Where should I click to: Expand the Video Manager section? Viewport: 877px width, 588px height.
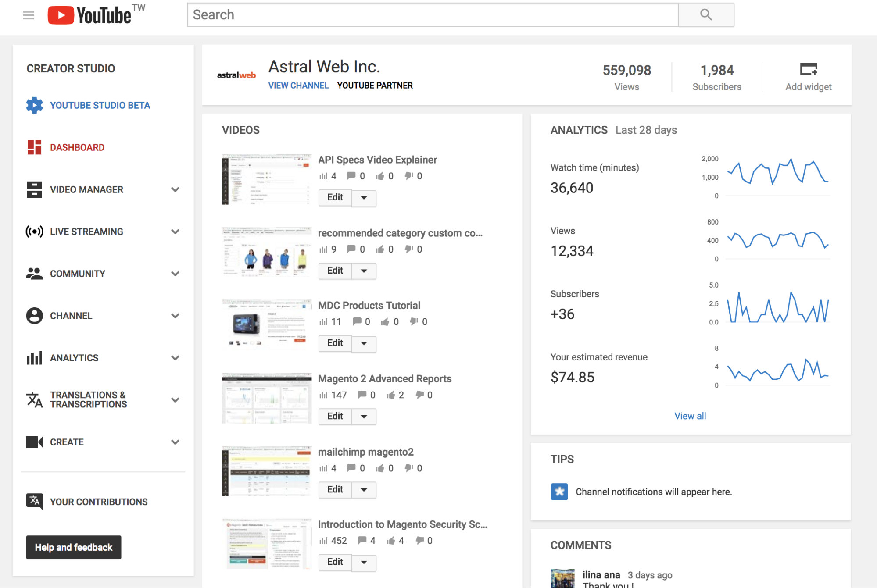[175, 189]
